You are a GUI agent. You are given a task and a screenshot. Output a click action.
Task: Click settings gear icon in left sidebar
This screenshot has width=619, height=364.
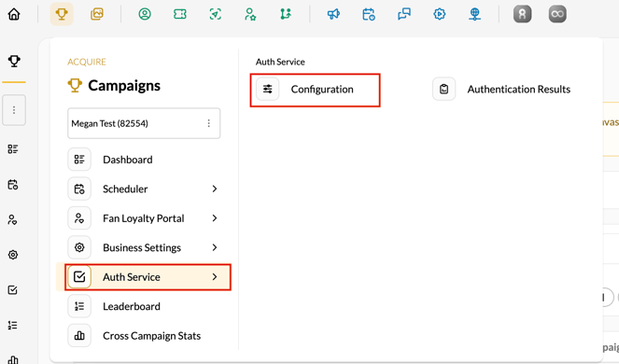coord(13,255)
